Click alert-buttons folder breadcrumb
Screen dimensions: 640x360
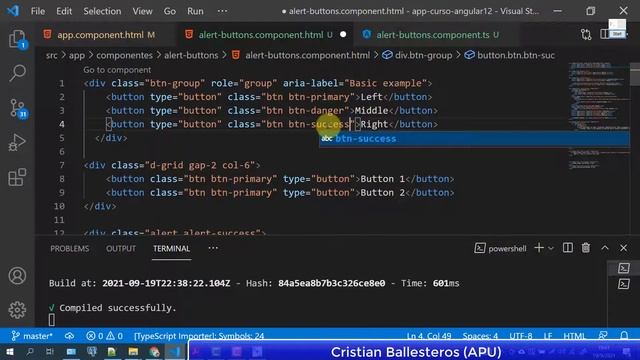click(x=191, y=55)
